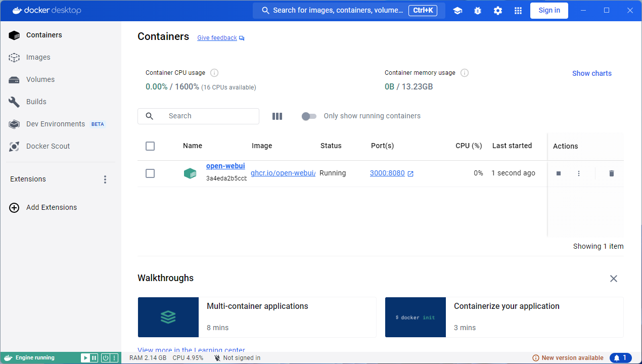Toggle Only show running containers switch
Screen dimensions: 642x364
tap(309, 116)
